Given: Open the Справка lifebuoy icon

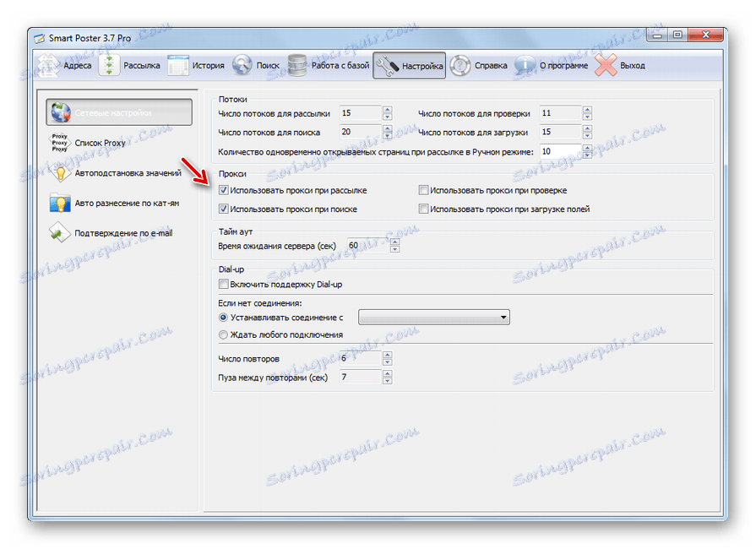Looking at the screenshot, I should [x=460, y=65].
